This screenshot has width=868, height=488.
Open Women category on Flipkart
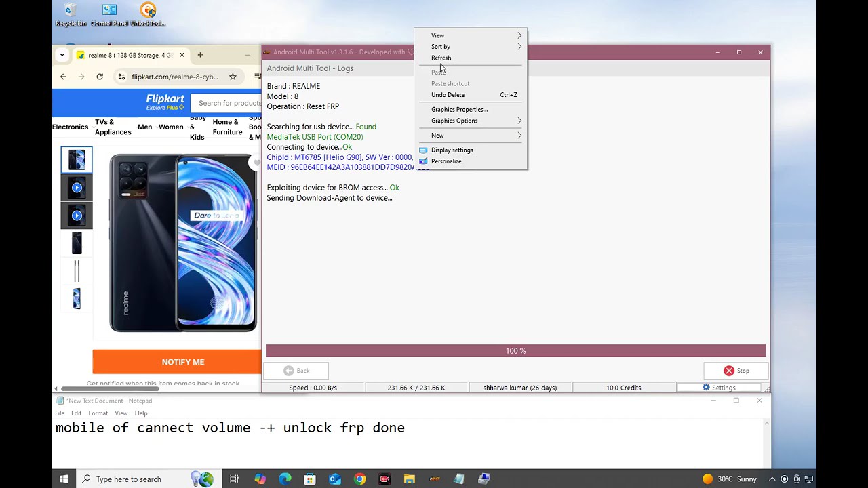[171, 127]
